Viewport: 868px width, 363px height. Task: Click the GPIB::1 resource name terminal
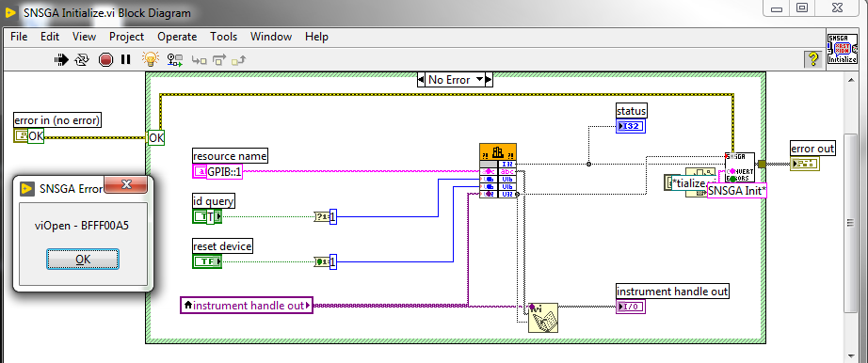coord(217,171)
